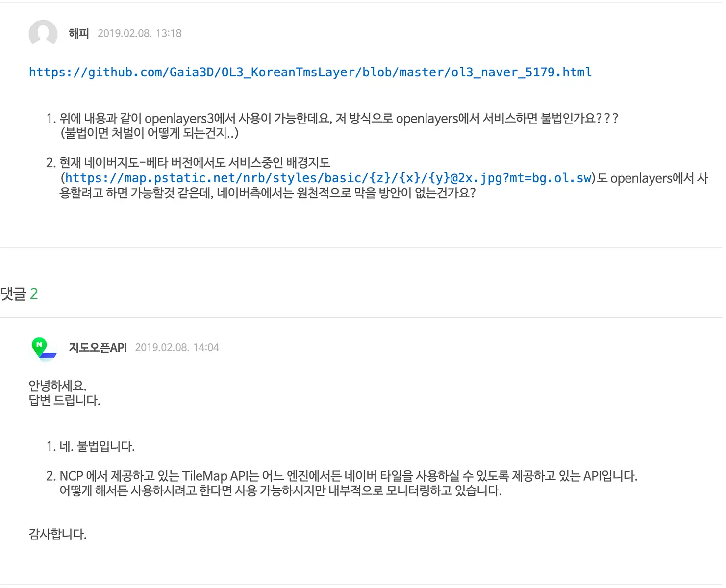The image size is (726, 588).
Task: Click the line ending with 막을 방안이 없는건가요?
Action: pos(267,193)
